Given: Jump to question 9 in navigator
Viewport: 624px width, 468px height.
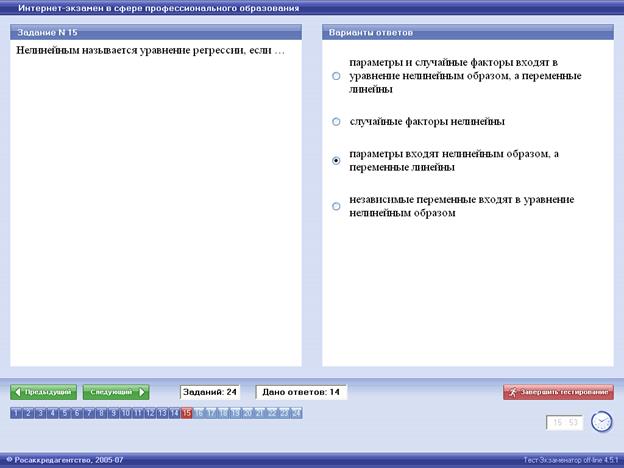Looking at the screenshot, I should 113,413.
